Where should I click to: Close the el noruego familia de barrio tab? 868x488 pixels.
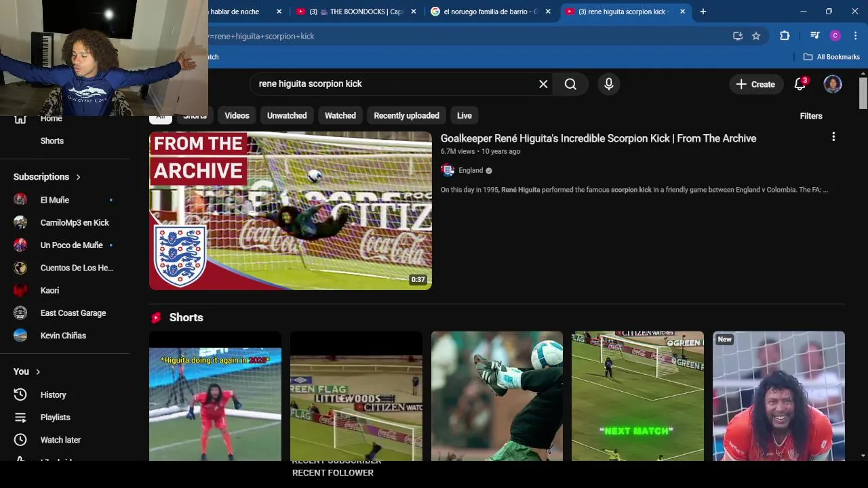548,12
